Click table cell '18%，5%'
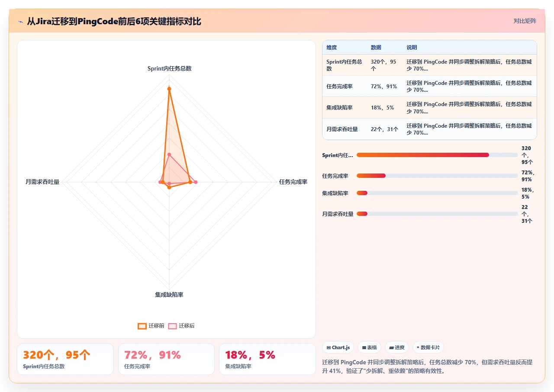Screen dimensions: 554x392 382,108
